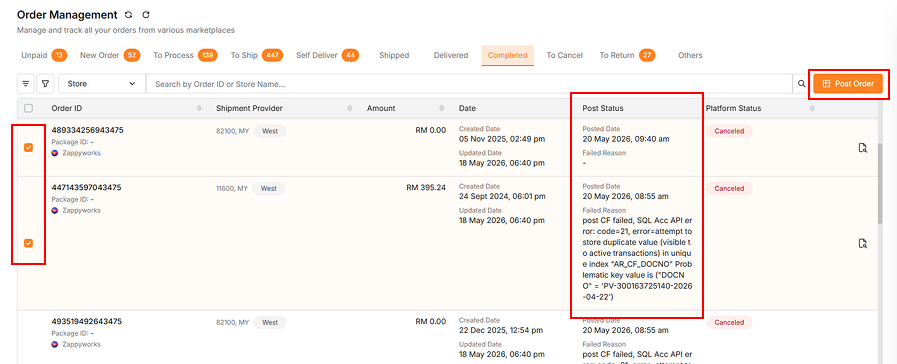Sort by Platform Status column arrows
Viewport: 897px width, 364px height.
pyautogui.click(x=812, y=108)
